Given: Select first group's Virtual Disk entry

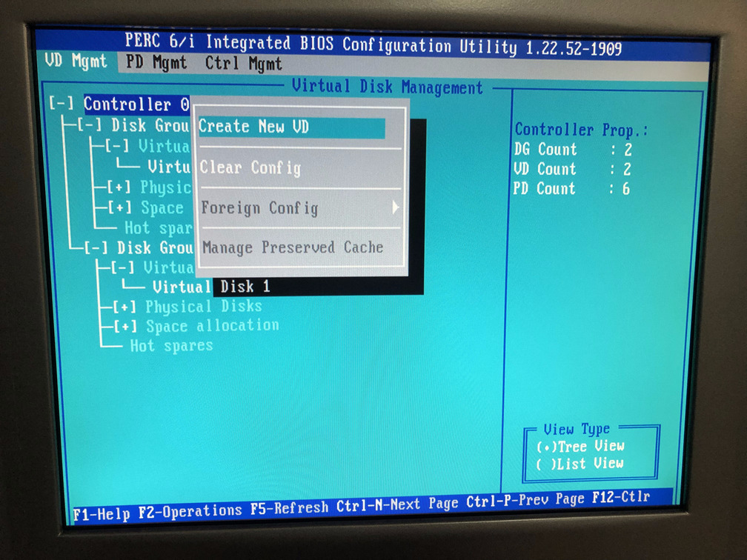Looking at the screenshot, I should point(169,167).
